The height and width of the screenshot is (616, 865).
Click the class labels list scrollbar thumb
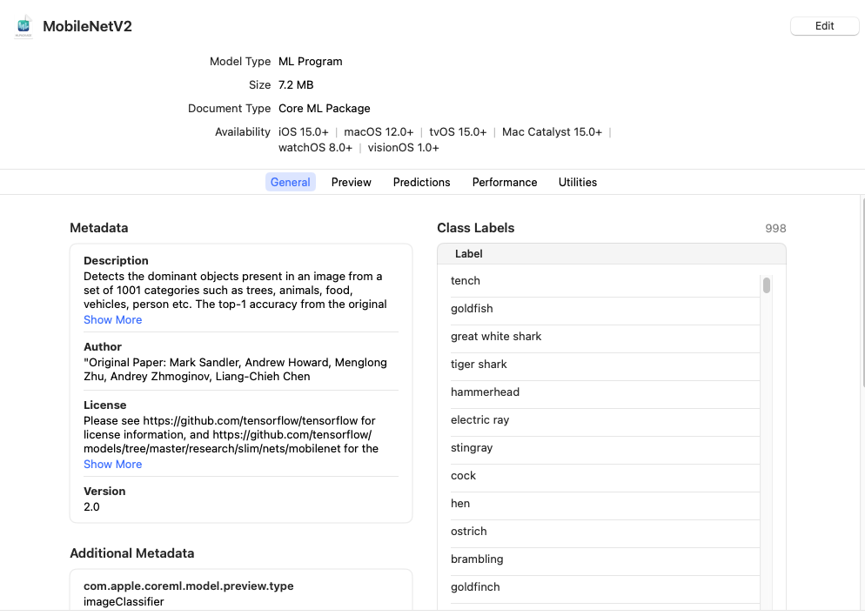tap(767, 285)
